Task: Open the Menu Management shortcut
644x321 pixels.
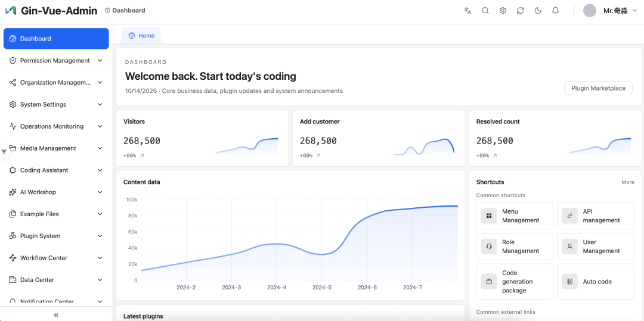Action: click(515, 216)
